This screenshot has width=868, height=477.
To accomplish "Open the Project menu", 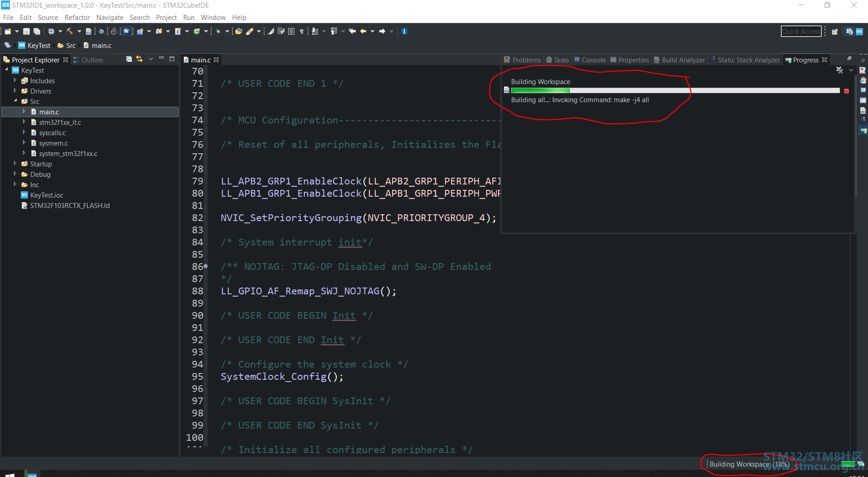I will coord(166,17).
